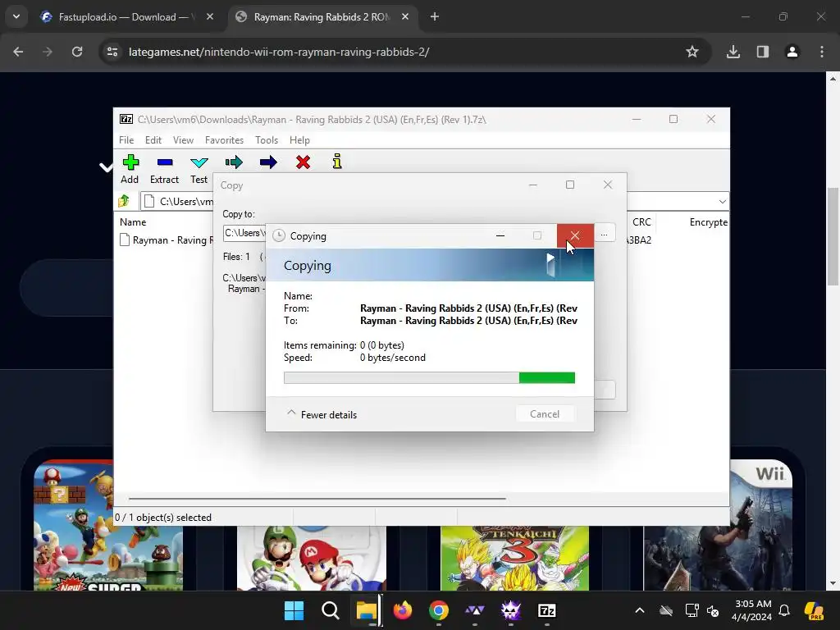The width and height of the screenshot is (840, 630).
Task: Open Firefox from the taskbar
Action: [403, 610]
